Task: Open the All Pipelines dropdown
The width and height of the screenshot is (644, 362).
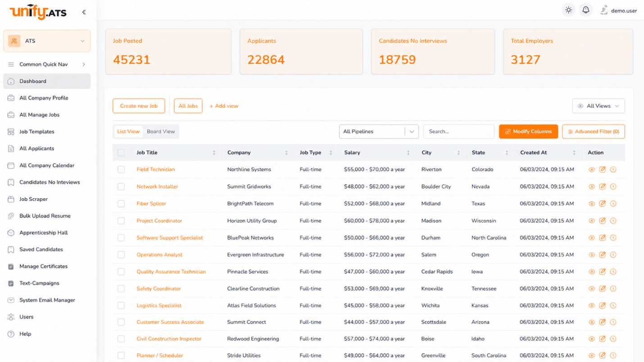Action: (379, 131)
